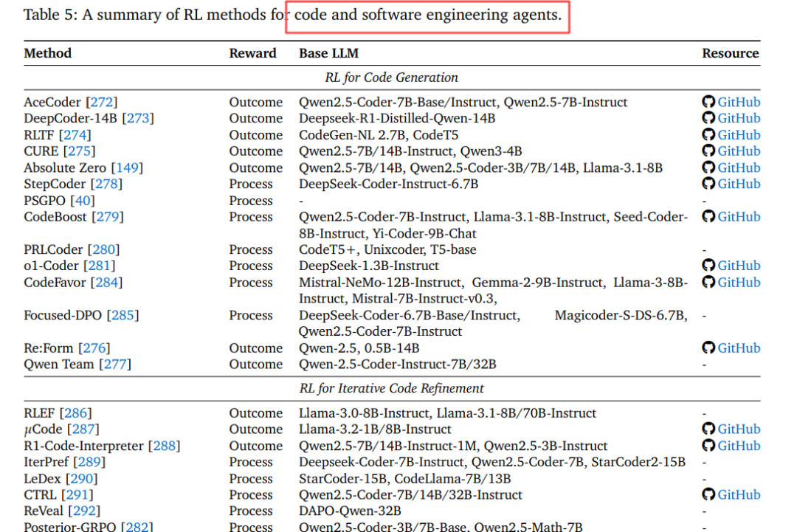
Task: Follow GitHub text link for CodeBoost
Action: [739, 217]
